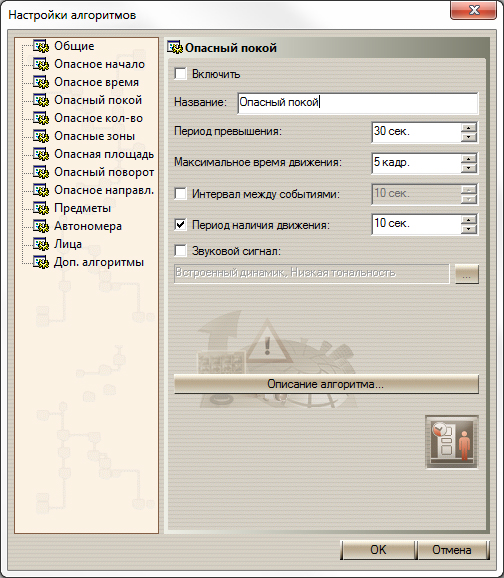Image resolution: width=504 pixels, height=578 pixels.
Task: Click into the Название text field
Action: tap(358, 102)
